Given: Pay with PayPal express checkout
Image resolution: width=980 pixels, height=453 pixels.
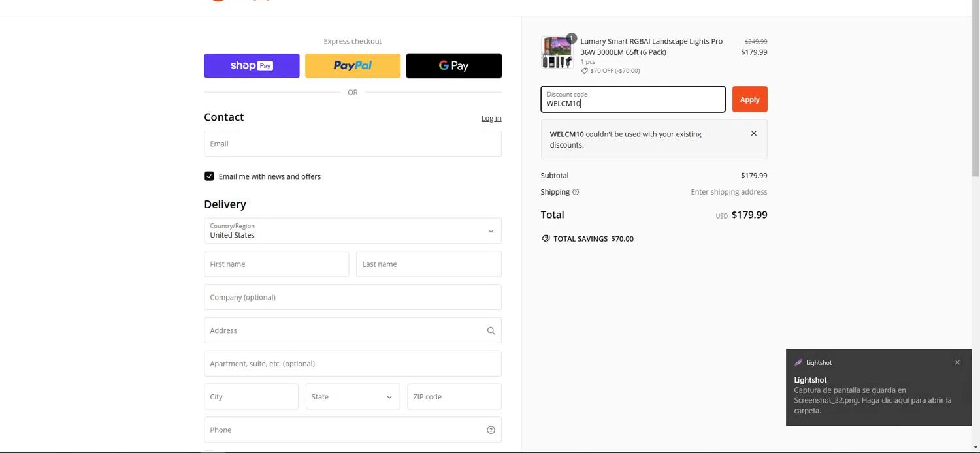Looking at the screenshot, I should 353,66.
